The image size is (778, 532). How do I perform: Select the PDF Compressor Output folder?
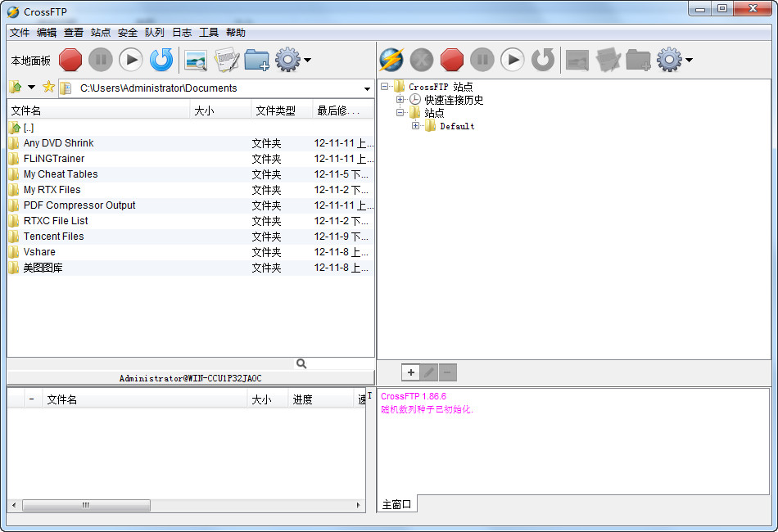[x=191, y=205]
